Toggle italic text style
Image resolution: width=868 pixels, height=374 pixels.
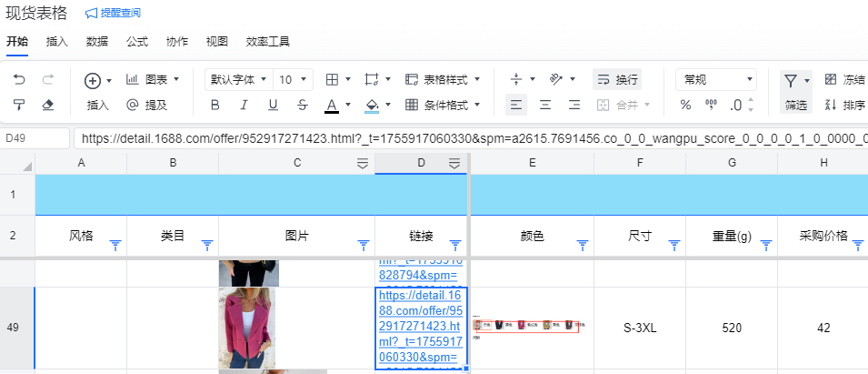(x=244, y=106)
